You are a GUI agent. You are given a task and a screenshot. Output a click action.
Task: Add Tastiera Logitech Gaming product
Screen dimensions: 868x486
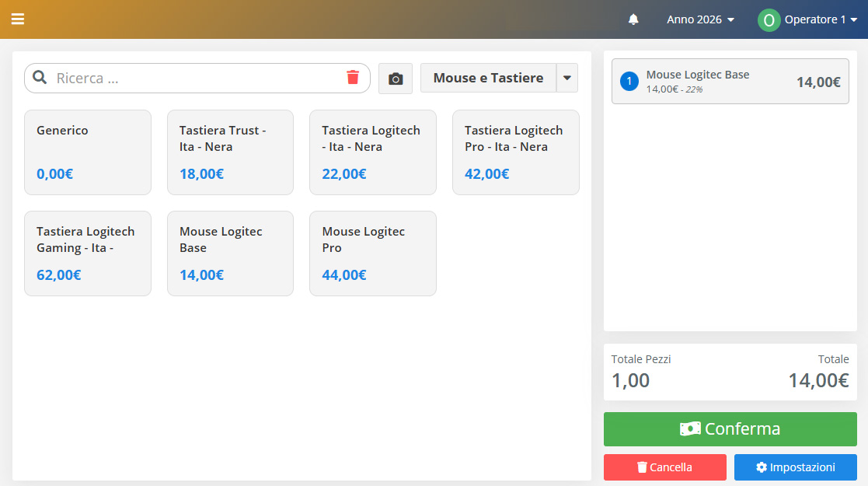point(88,253)
